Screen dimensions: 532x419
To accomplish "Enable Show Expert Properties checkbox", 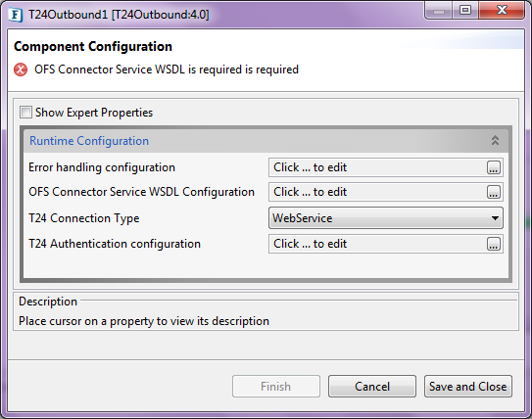I will [x=25, y=113].
